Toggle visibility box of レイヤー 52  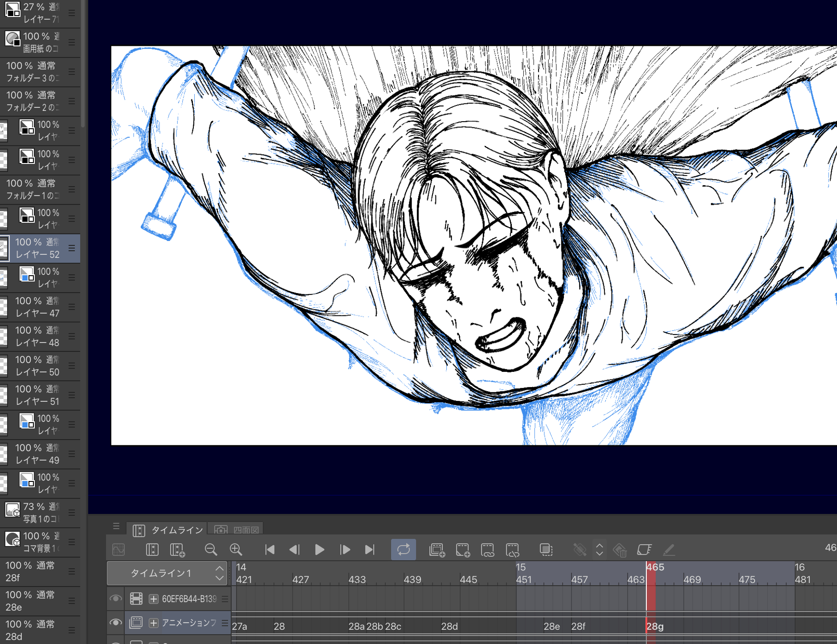pos(4,248)
